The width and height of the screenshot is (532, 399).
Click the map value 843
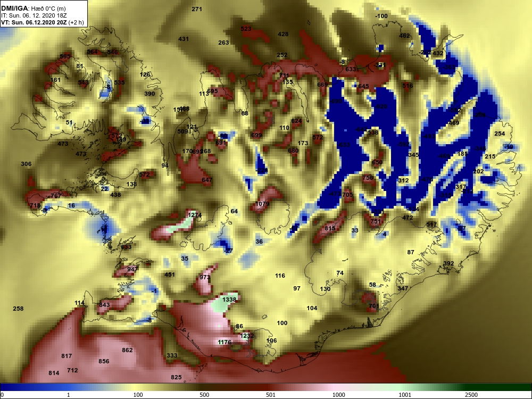tap(104, 305)
